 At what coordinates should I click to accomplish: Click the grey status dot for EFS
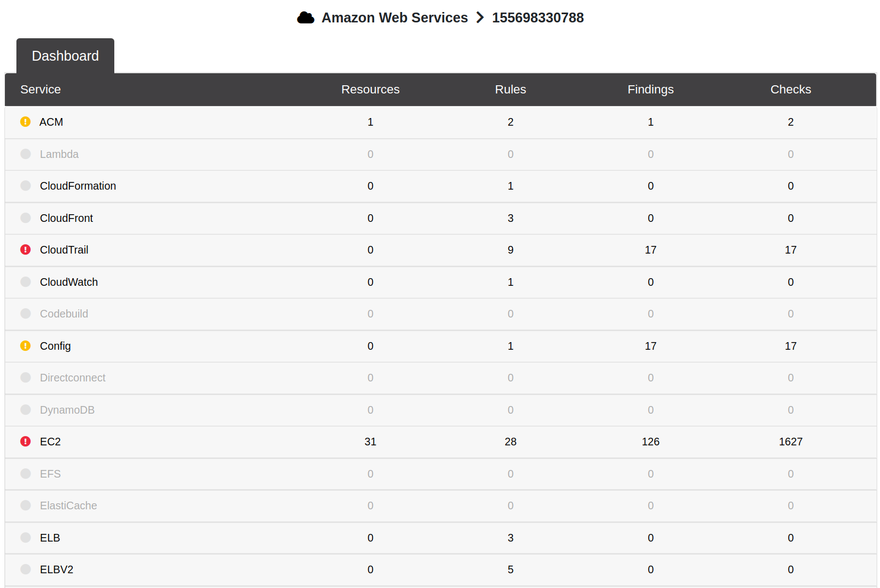click(x=26, y=474)
